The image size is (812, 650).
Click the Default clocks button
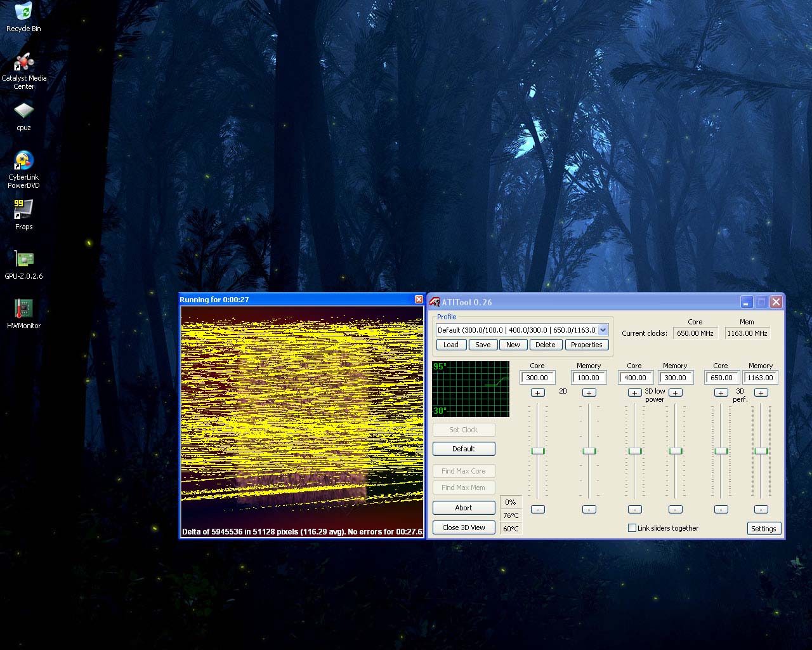[464, 449]
